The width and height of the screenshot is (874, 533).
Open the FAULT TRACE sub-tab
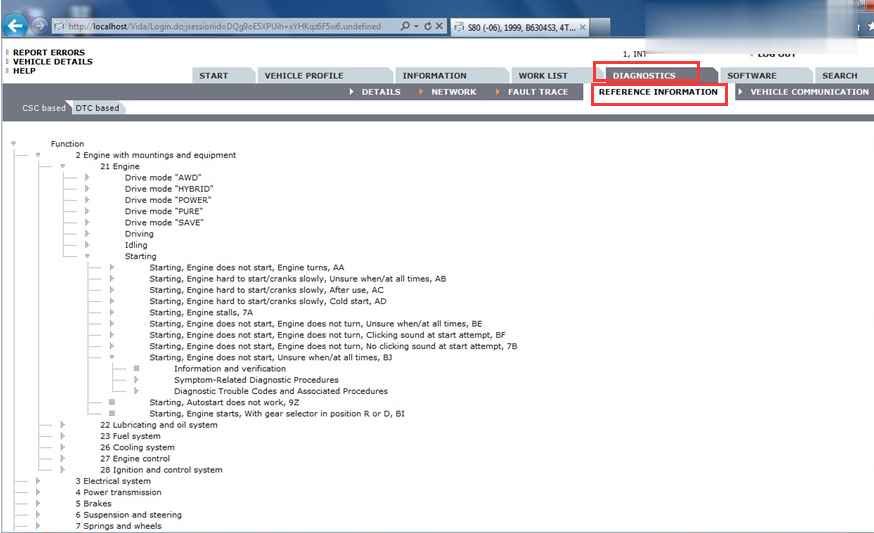pos(538,92)
